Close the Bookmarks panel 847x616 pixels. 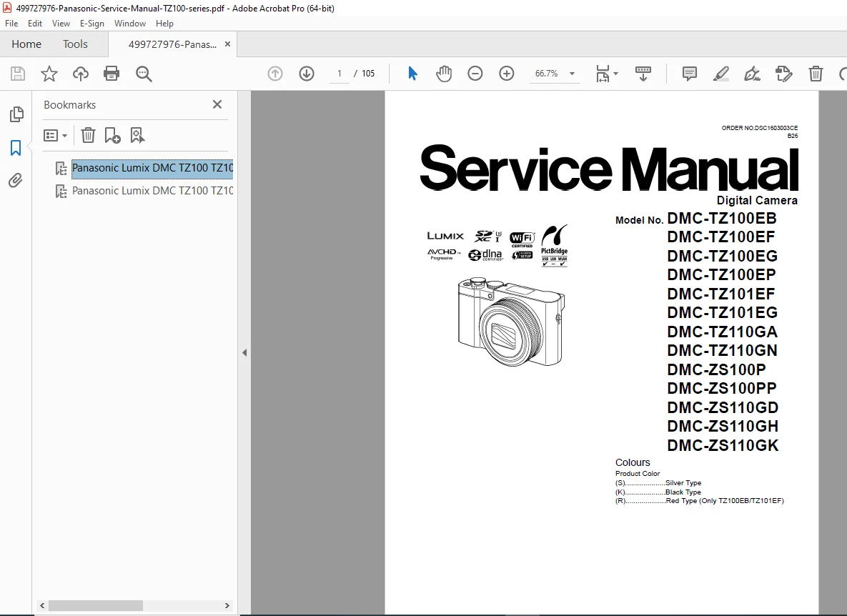point(217,104)
